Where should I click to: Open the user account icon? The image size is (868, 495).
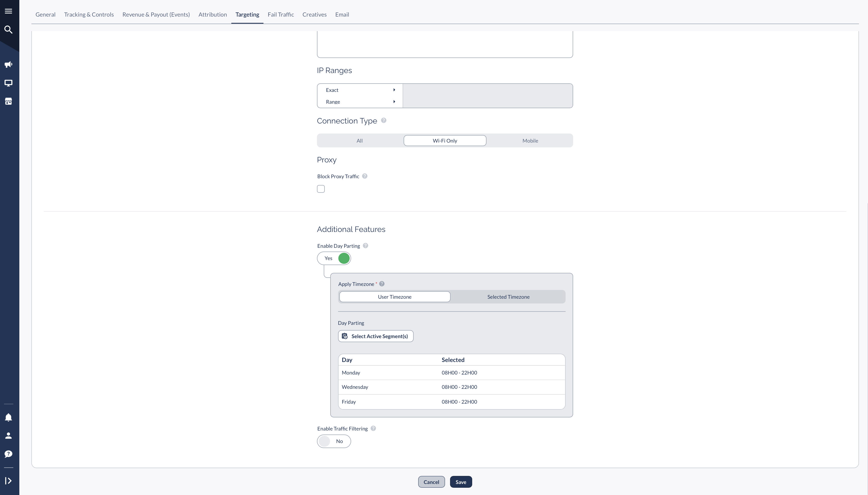[x=9, y=436]
